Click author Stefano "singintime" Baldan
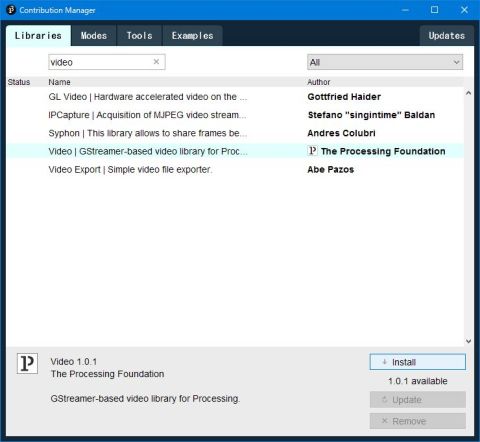The height and width of the screenshot is (442, 480). pyautogui.click(x=371, y=115)
